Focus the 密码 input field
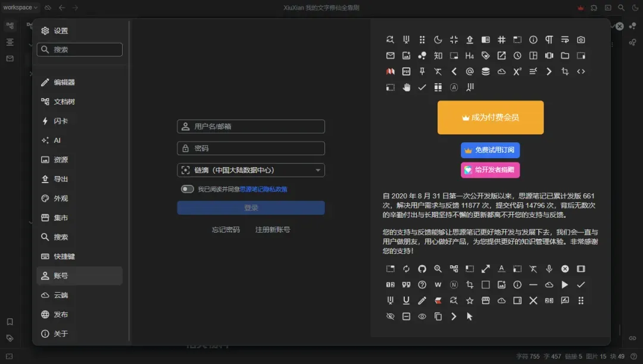 (251, 148)
